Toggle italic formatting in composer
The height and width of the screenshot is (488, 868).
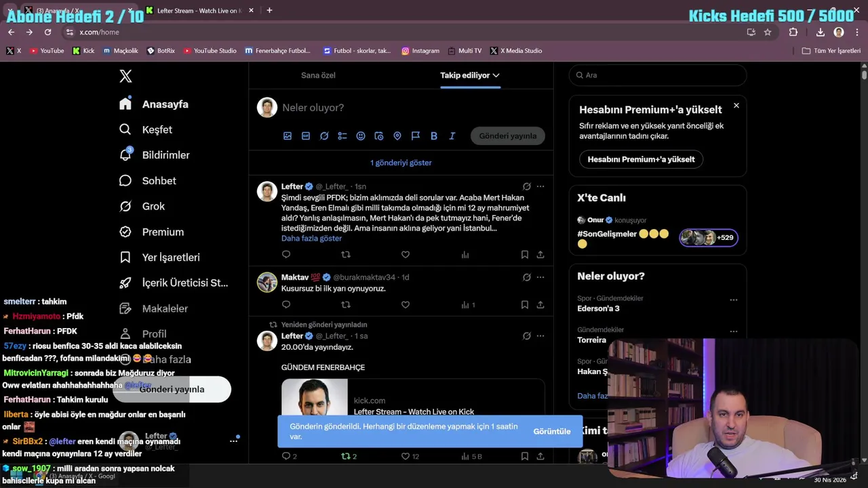pos(452,136)
